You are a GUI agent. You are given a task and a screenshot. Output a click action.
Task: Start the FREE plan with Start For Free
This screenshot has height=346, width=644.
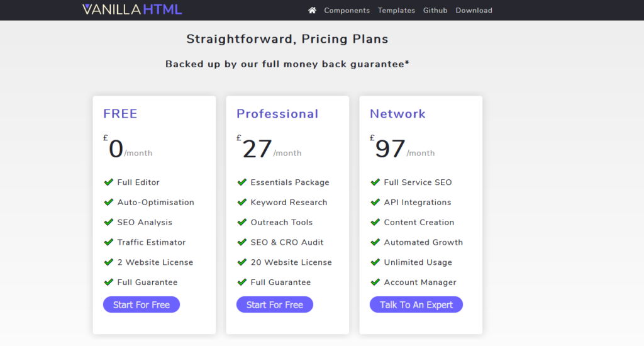(x=142, y=304)
